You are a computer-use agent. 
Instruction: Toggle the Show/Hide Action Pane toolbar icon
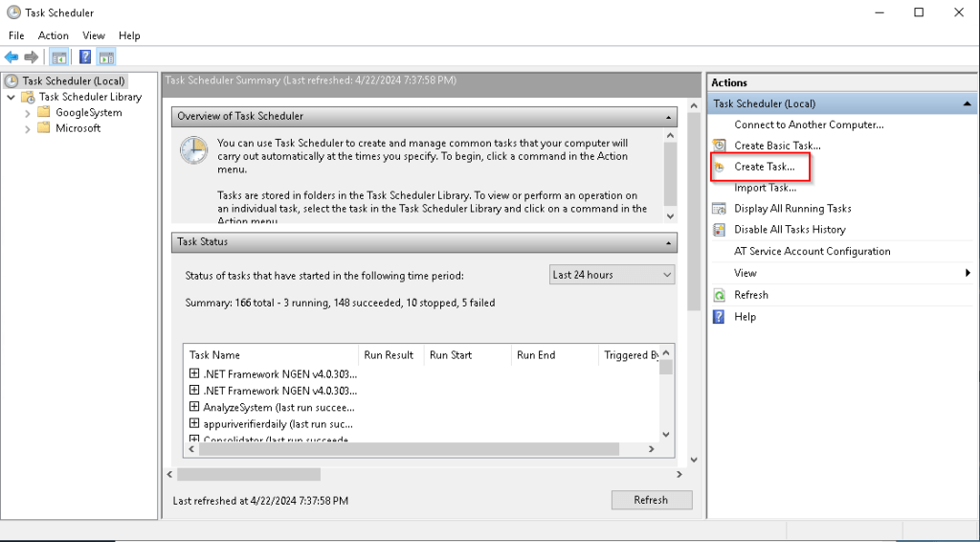point(106,57)
